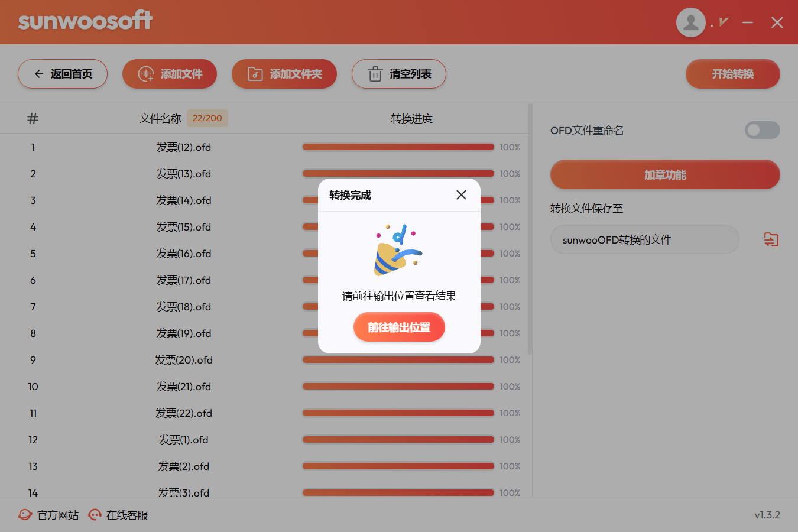Image resolution: width=798 pixels, height=532 pixels.
Task: Click the trash icon to clear list
Action: point(375,74)
